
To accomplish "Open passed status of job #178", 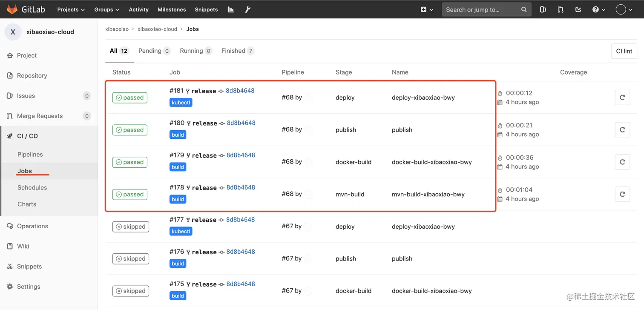I will (130, 195).
